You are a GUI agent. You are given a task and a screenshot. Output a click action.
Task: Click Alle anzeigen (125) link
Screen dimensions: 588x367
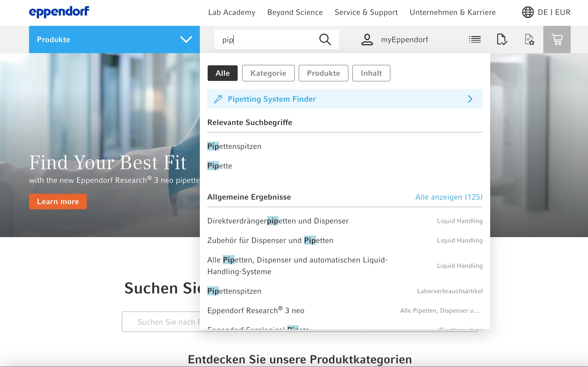[449, 197]
